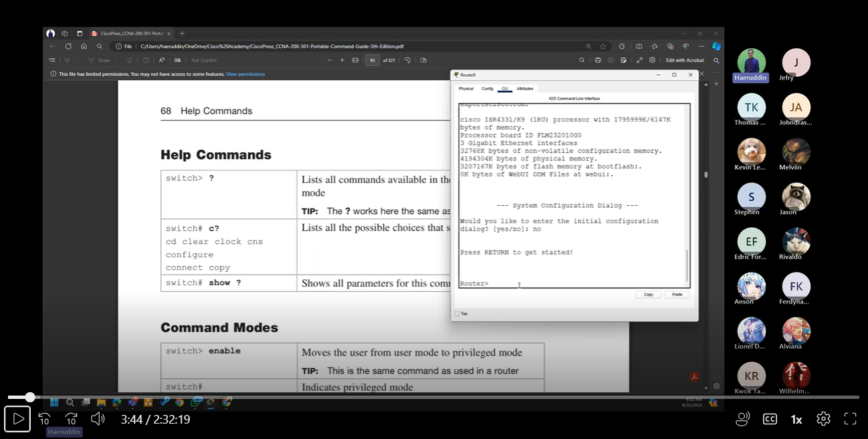
Task: Switch to Physical tab in Router0
Action: pyautogui.click(x=466, y=88)
